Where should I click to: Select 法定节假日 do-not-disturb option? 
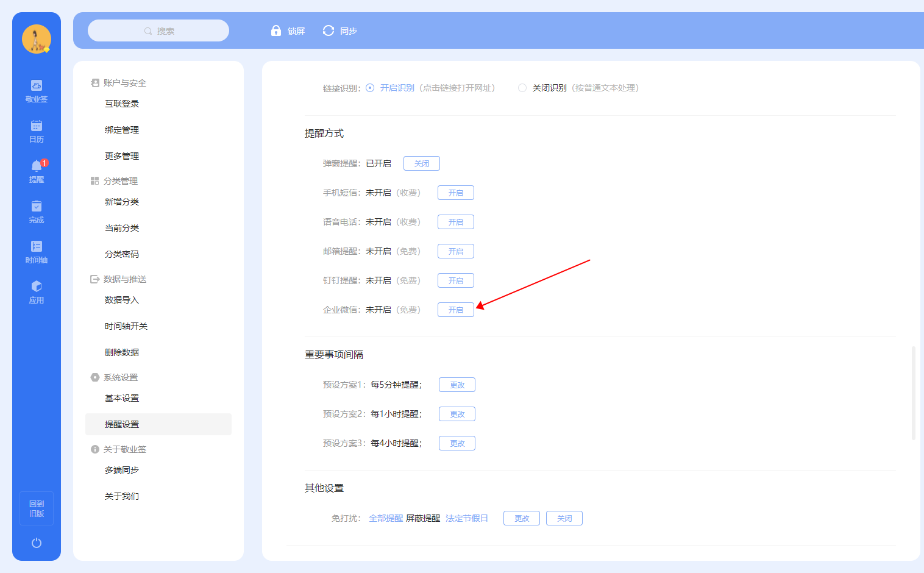click(467, 518)
